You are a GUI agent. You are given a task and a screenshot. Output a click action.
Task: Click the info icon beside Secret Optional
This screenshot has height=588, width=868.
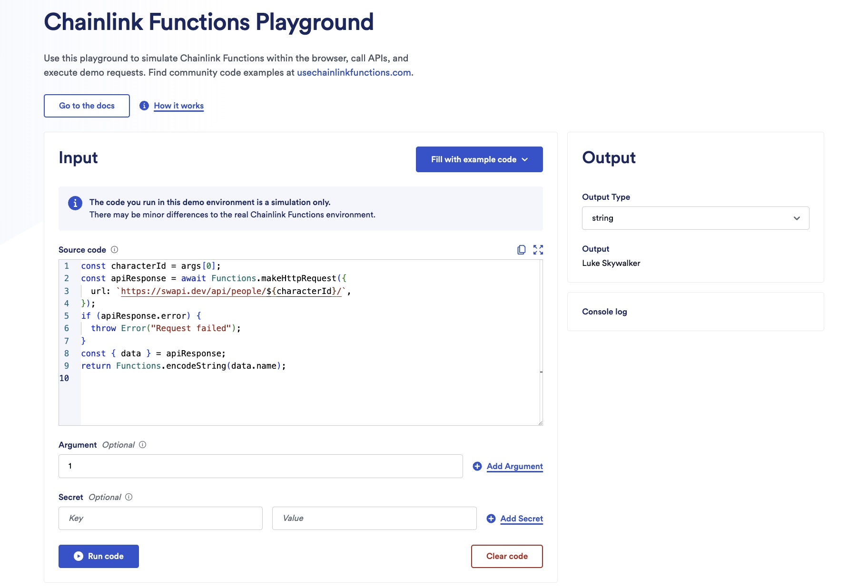click(x=129, y=497)
